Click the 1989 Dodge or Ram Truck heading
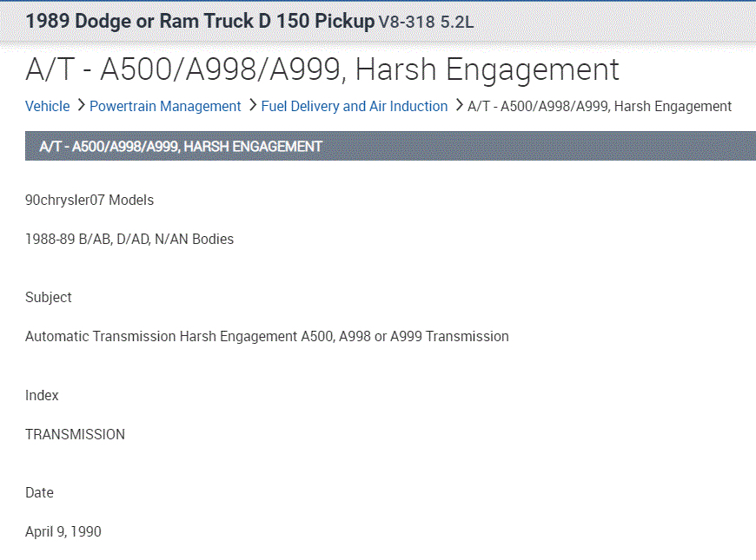Screen dimensions: 756x560 200,21
